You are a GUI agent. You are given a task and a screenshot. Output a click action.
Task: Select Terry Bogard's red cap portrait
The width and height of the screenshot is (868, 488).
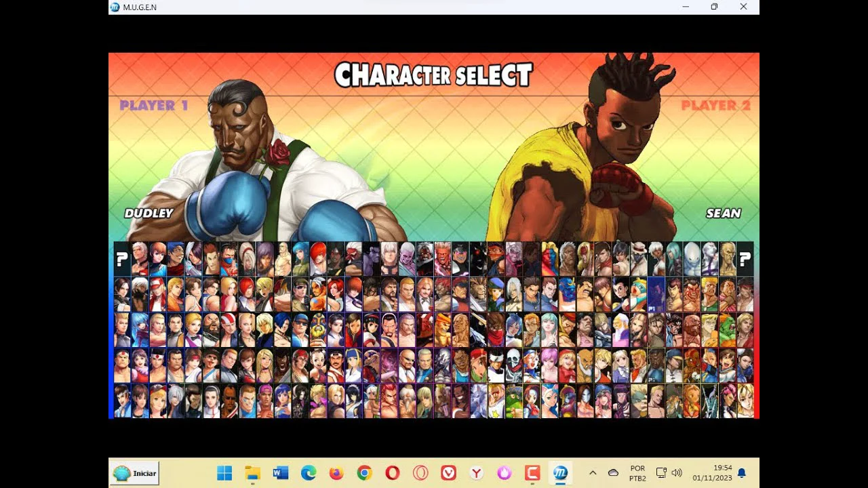click(157, 295)
